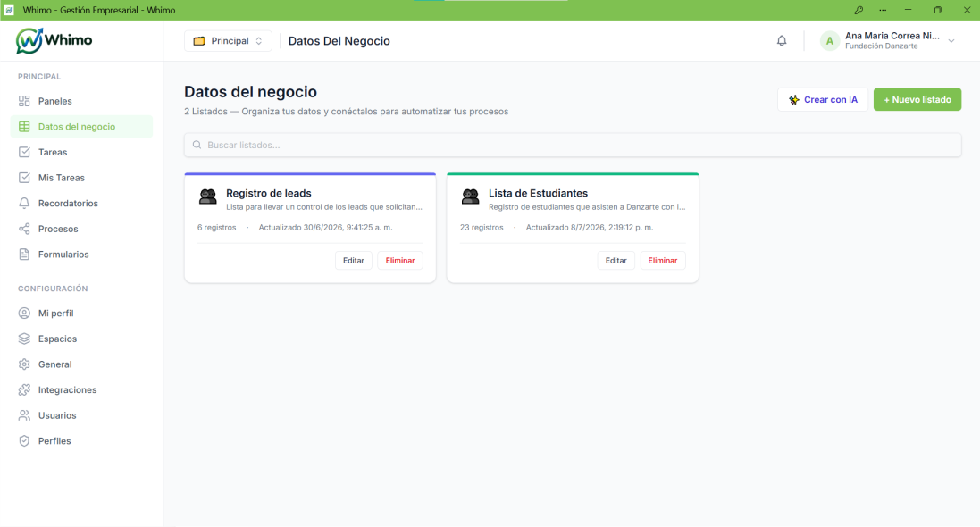Image resolution: width=980 pixels, height=527 pixels.
Task: Click the folder icon in Principal selector
Action: pyautogui.click(x=199, y=40)
